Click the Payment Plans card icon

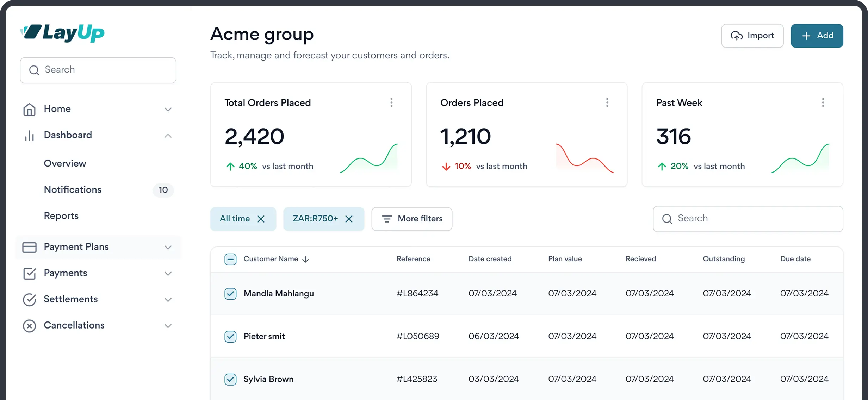point(29,247)
